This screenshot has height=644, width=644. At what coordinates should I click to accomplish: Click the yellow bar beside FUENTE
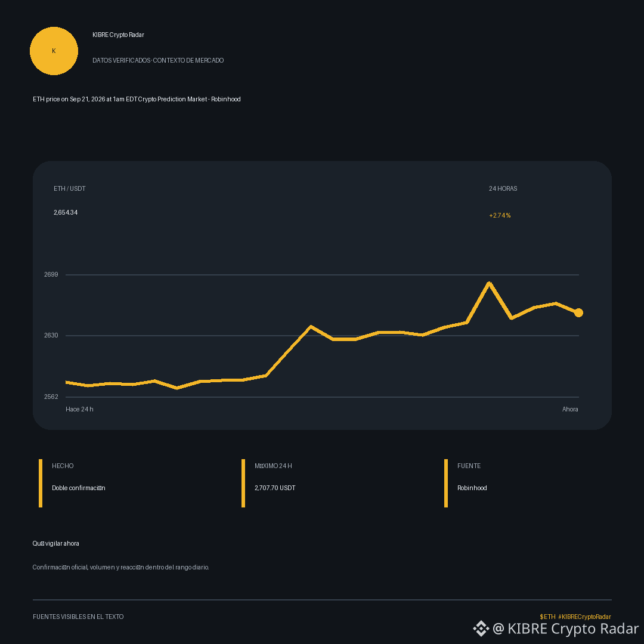pos(446,483)
